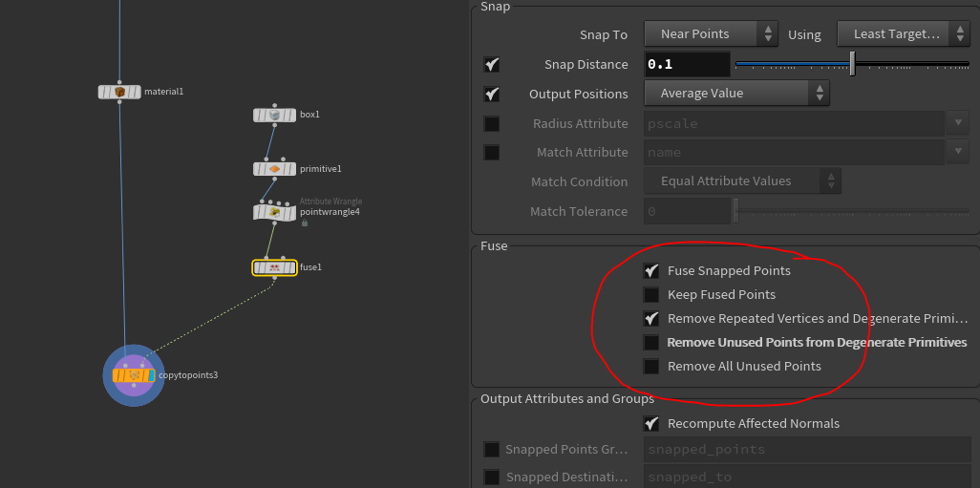The height and width of the screenshot is (488, 980).
Task: Click the pointwrangle4 Attribute Wrangle node
Action: [274, 212]
